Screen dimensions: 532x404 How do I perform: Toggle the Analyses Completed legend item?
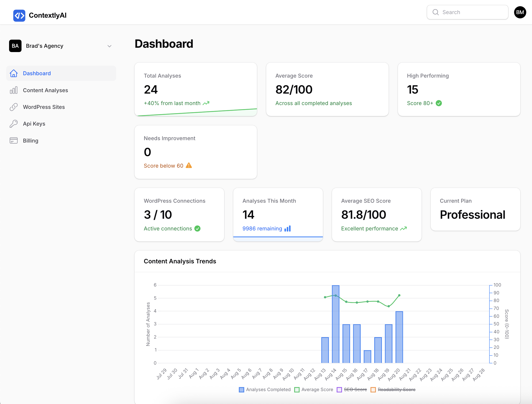(265, 390)
